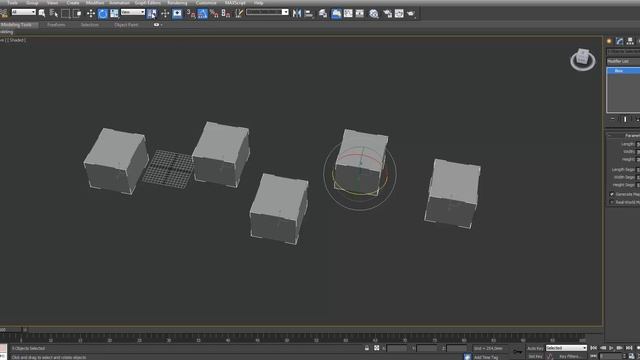
Task: Open the Named Selection Sets dropdown
Action: (267, 12)
